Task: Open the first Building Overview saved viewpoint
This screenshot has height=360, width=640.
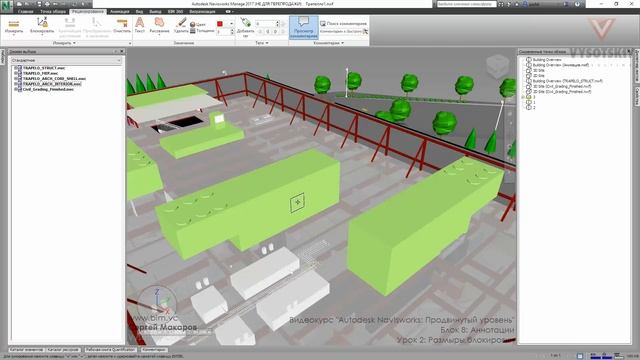Action: [x=547, y=60]
